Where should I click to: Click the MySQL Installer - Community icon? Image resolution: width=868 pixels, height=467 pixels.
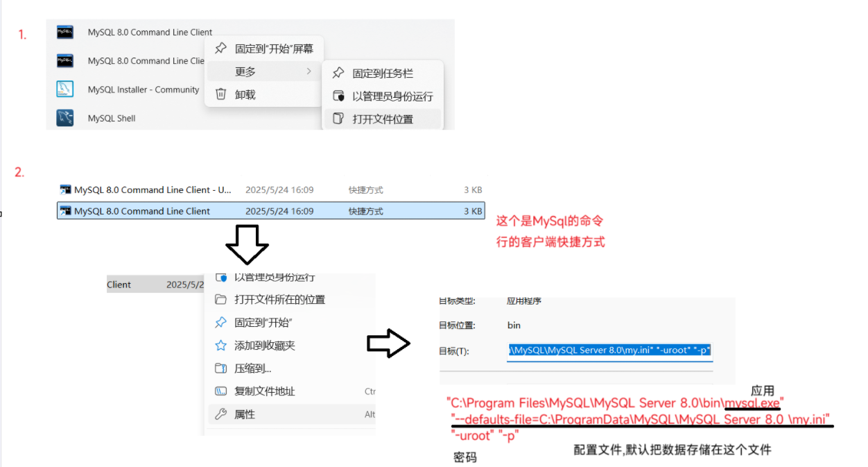(x=65, y=90)
